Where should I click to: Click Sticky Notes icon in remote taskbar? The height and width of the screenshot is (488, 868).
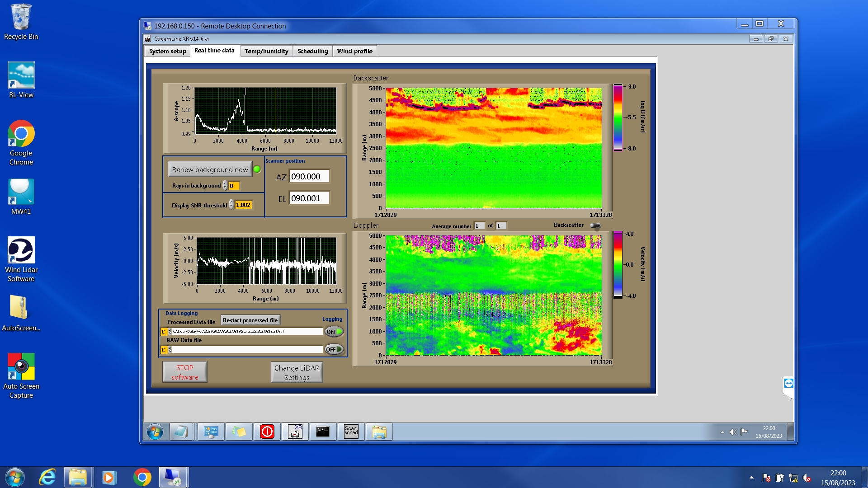tap(239, 432)
